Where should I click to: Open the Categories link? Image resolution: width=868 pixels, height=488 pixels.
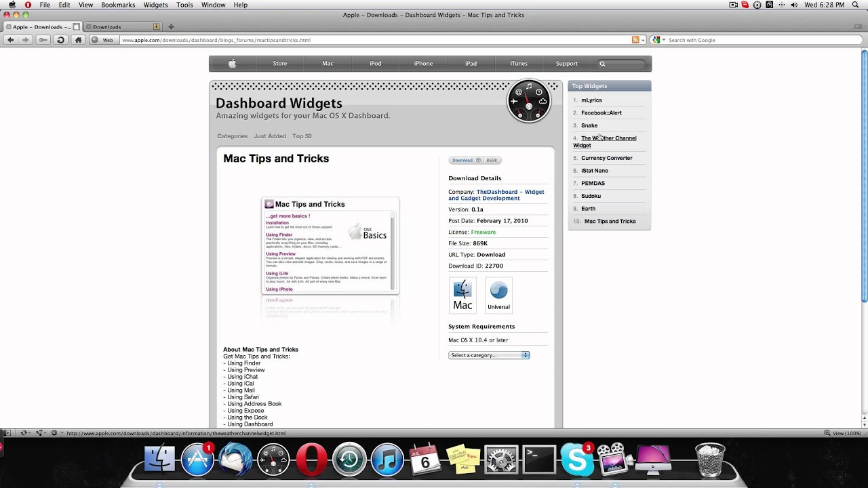click(x=233, y=136)
